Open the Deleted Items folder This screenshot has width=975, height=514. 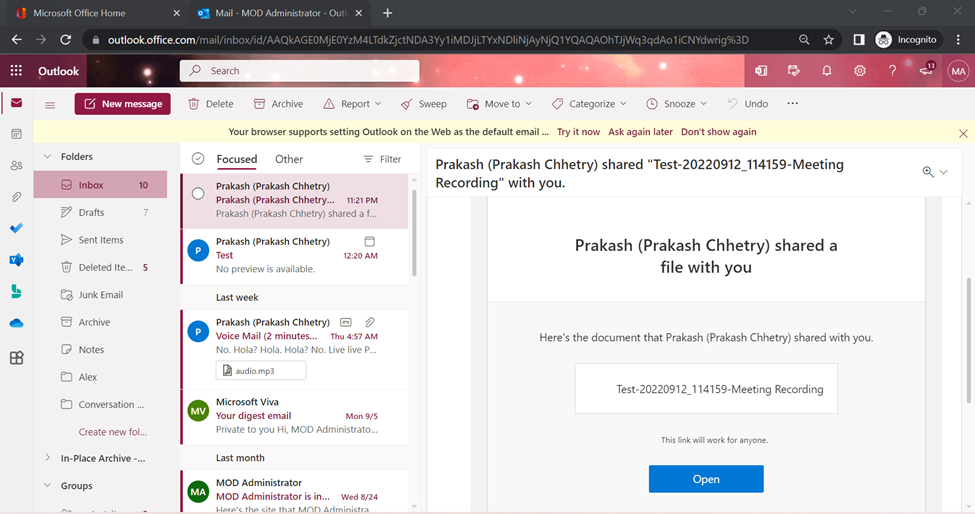pyautogui.click(x=100, y=267)
